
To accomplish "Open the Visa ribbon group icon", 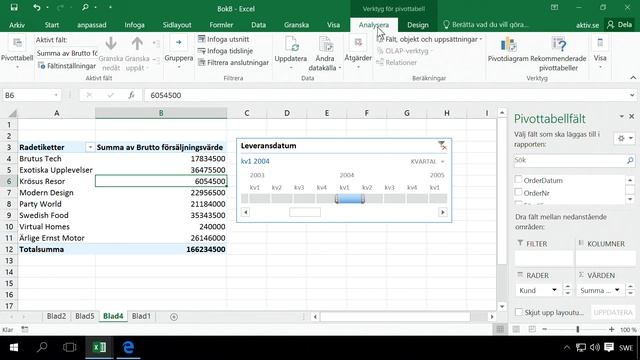I will pos(600,42).
